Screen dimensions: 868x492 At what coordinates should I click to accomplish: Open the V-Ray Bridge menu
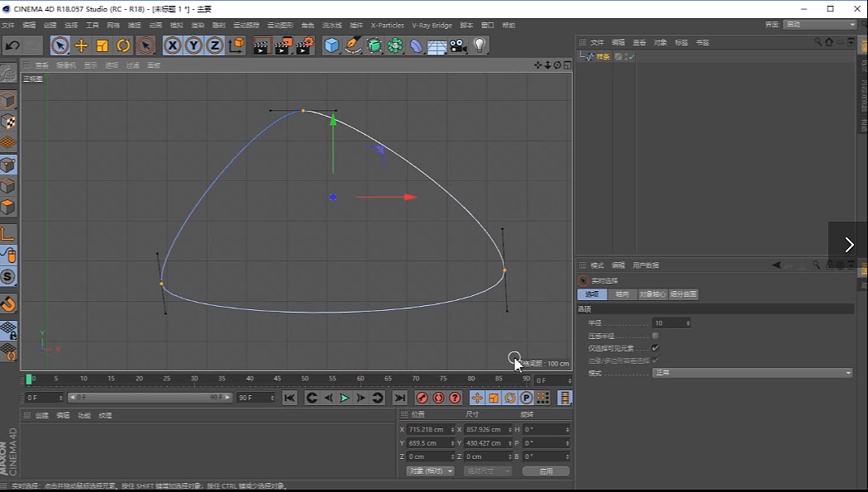tap(432, 26)
